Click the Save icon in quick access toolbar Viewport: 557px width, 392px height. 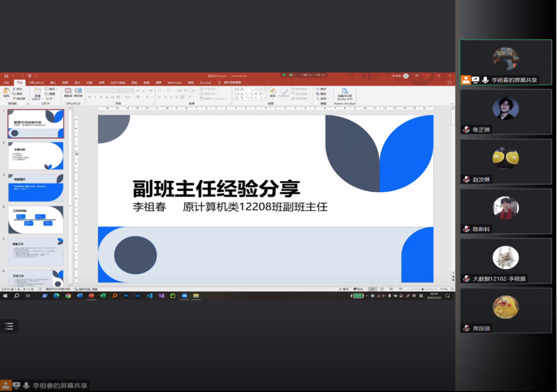tap(6, 76)
